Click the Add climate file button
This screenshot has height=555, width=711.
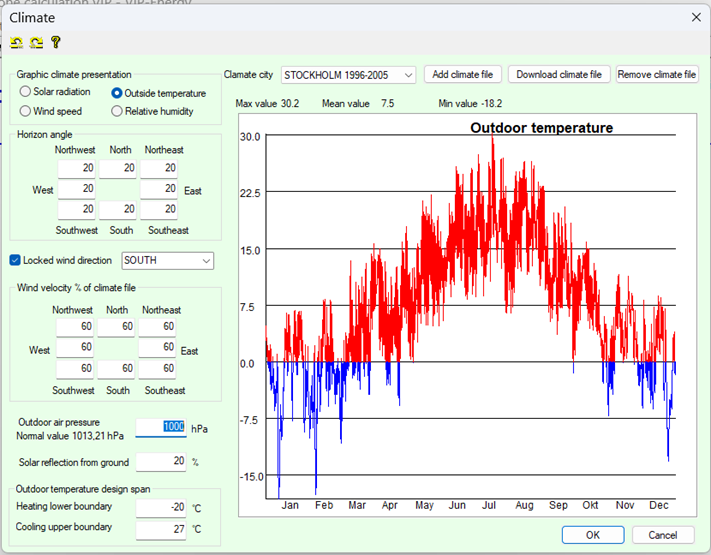click(x=463, y=75)
